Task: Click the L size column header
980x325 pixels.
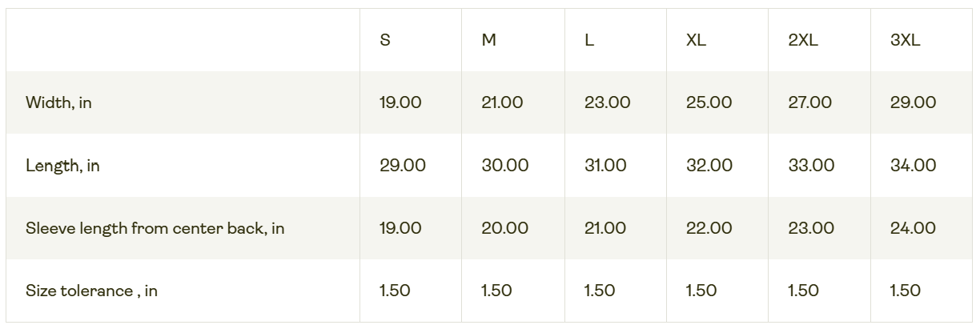Action: click(589, 40)
